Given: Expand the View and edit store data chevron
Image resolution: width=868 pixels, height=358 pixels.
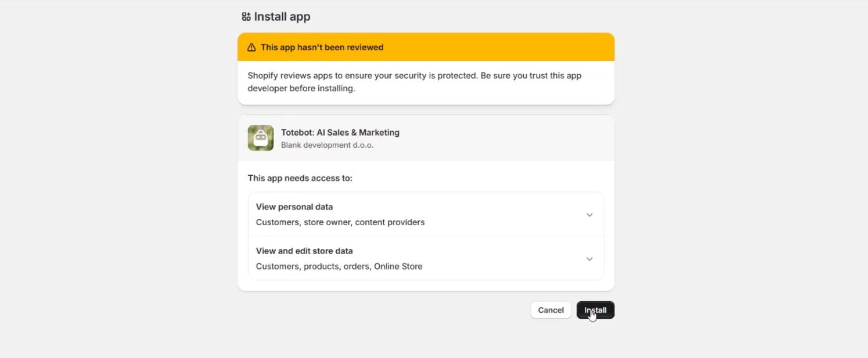Looking at the screenshot, I should point(589,259).
